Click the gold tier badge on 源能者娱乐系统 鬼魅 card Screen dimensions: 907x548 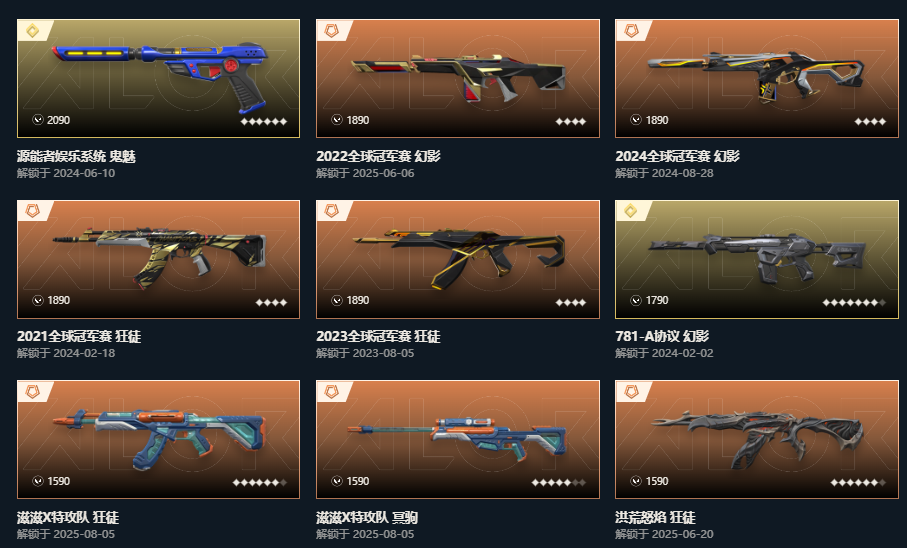click(x=33, y=31)
